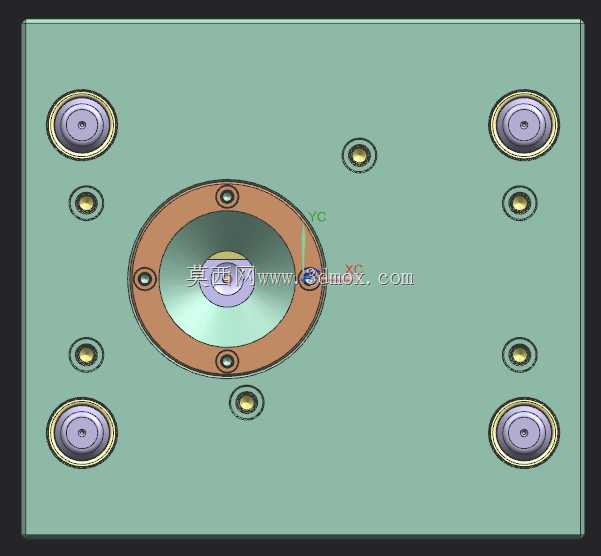Select the red XC axis label
This screenshot has width=601, height=556.
(353, 269)
